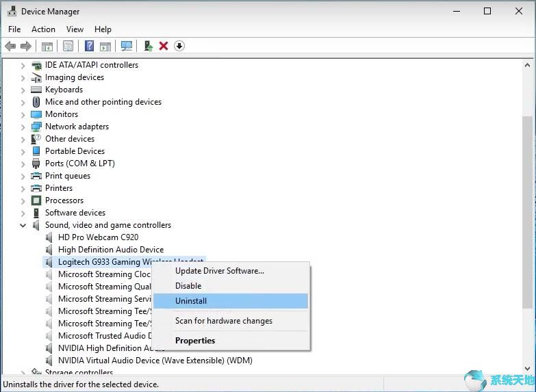Select Mice and other pointing devices label
Image resolution: width=536 pixels, height=392 pixels.
[x=103, y=102]
